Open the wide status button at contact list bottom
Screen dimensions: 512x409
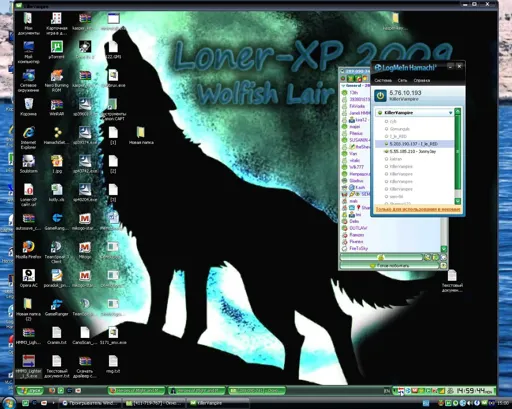pos(389,266)
